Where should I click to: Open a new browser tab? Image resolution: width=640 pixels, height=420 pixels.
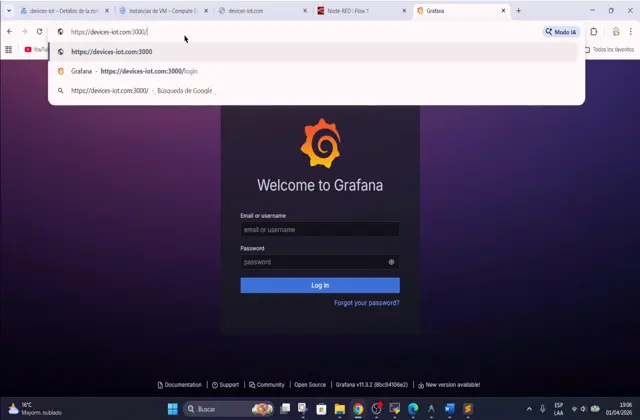(518, 11)
